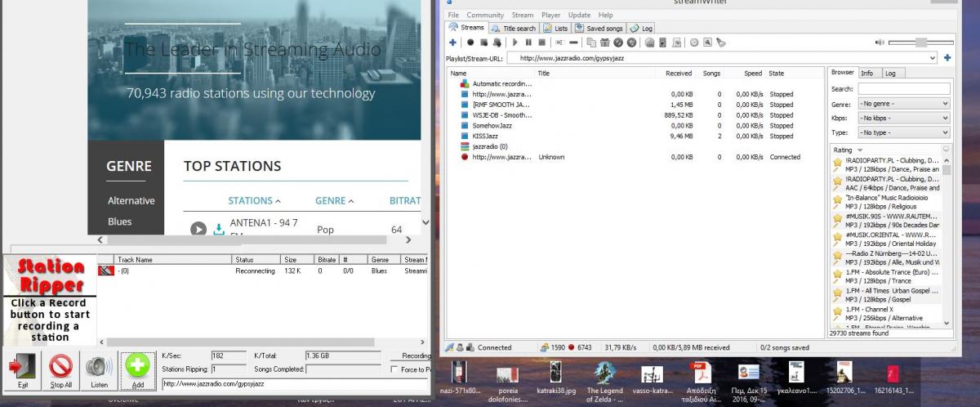Click the Browser Search input field
This screenshot has height=407, width=980.
point(904,88)
